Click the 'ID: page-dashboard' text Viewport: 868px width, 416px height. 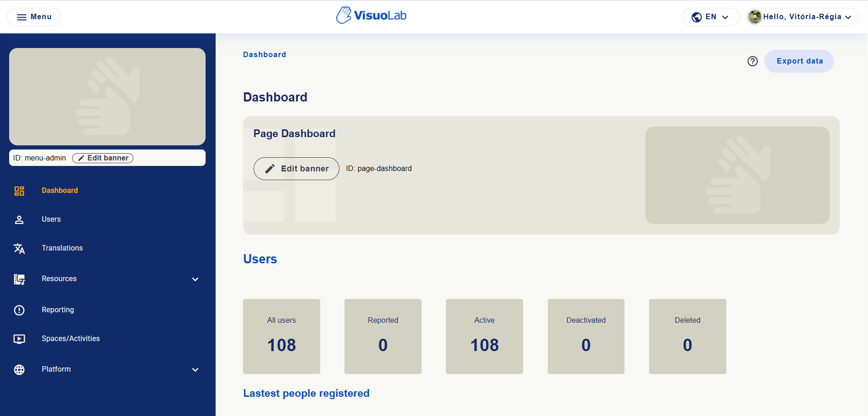tap(379, 169)
